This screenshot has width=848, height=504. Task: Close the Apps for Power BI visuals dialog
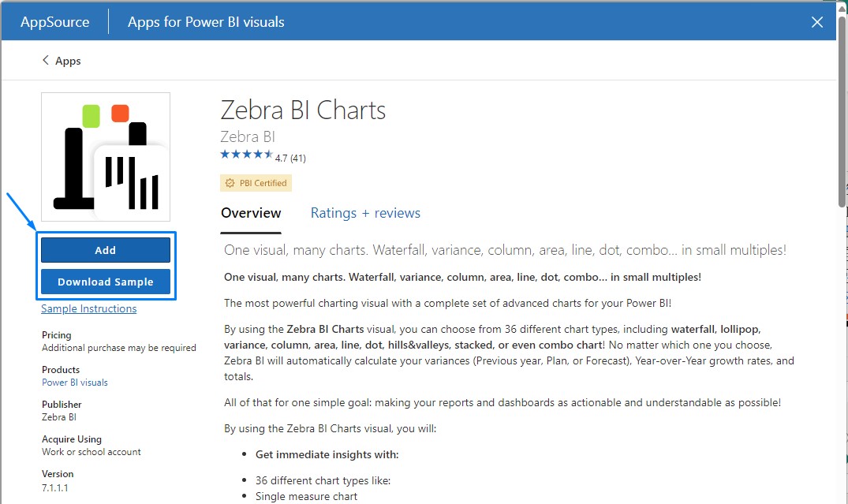[816, 22]
